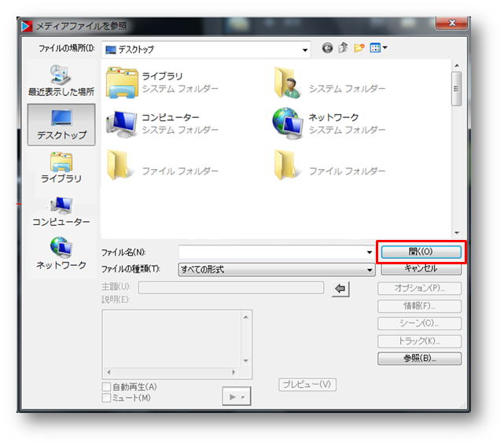Select the ネットワーク item in the file list

329,123
